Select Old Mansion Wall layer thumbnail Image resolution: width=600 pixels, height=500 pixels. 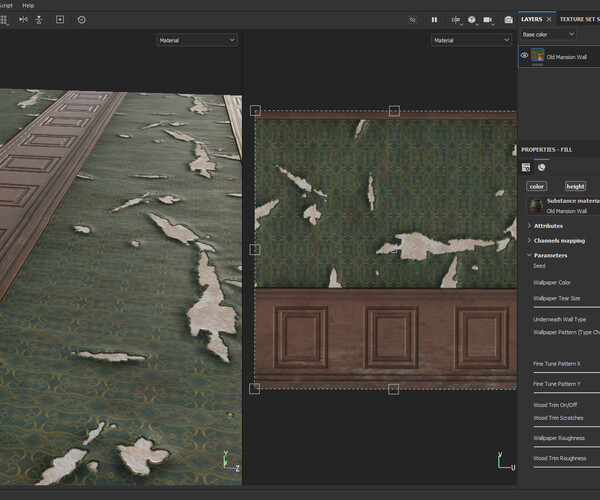tap(537, 55)
